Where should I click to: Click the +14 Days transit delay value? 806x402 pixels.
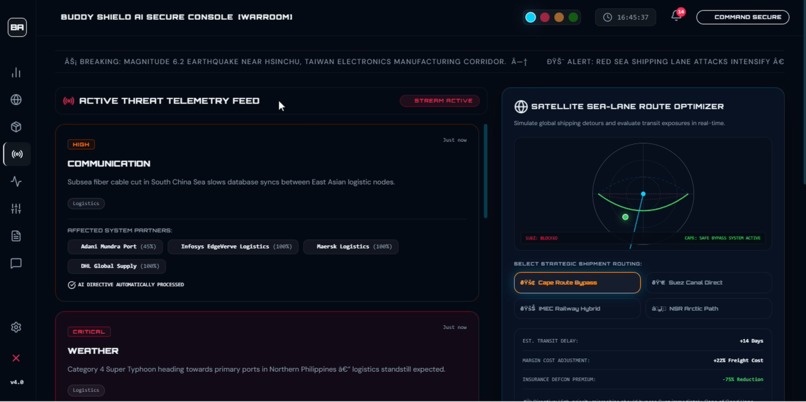coord(752,341)
